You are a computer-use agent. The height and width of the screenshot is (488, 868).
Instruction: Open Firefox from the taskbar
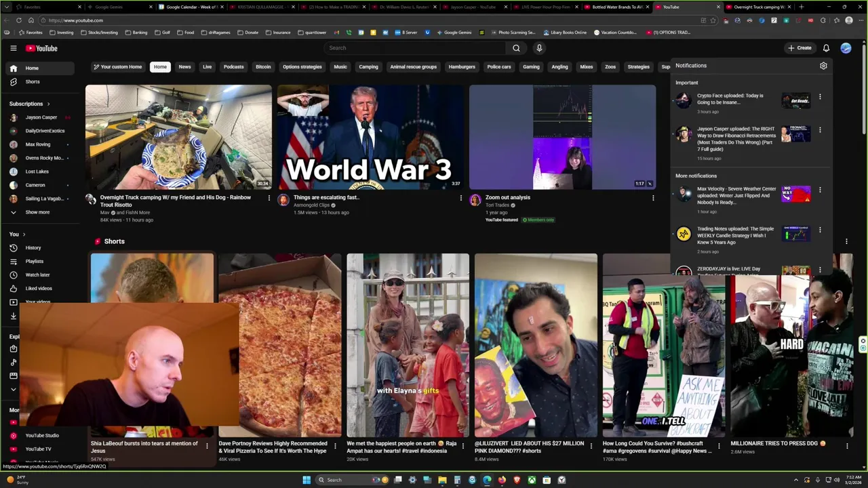coord(502,480)
